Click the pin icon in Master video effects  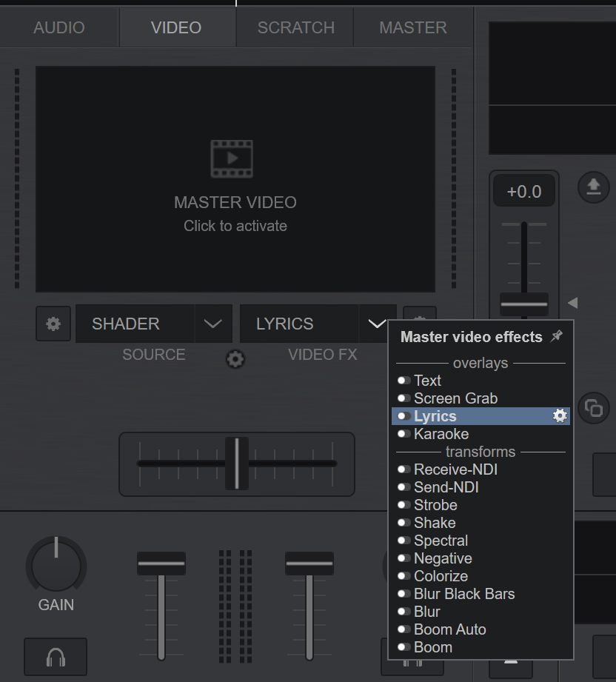pyautogui.click(x=557, y=337)
